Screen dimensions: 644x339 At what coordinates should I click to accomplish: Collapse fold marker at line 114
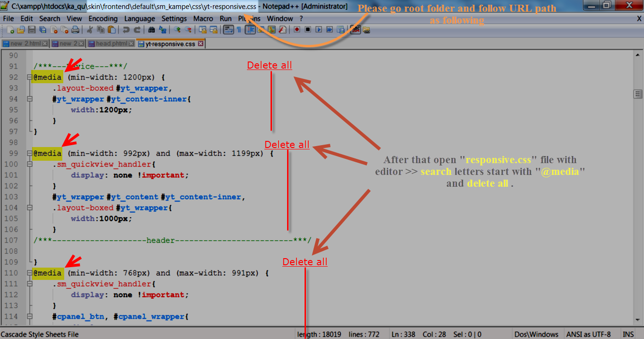tap(30, 316)
